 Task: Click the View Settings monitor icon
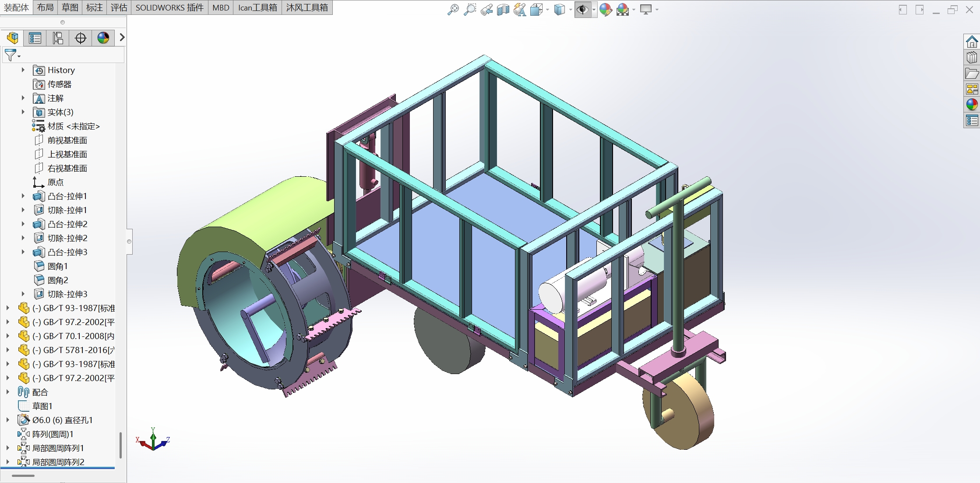(646, 9)
